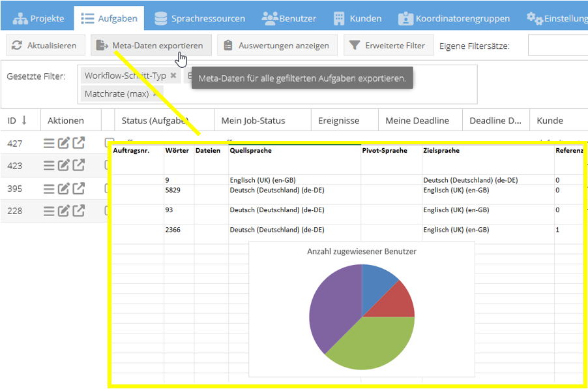Open the Eigene Filtersätze combo box
This screenshot has width=588, height=389.
coord(557,46)
